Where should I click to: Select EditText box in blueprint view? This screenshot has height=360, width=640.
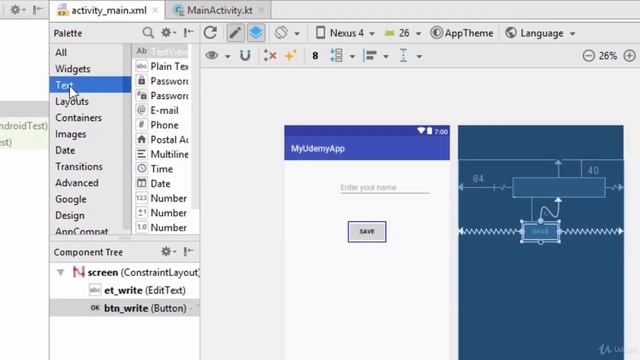click(559, 187)
